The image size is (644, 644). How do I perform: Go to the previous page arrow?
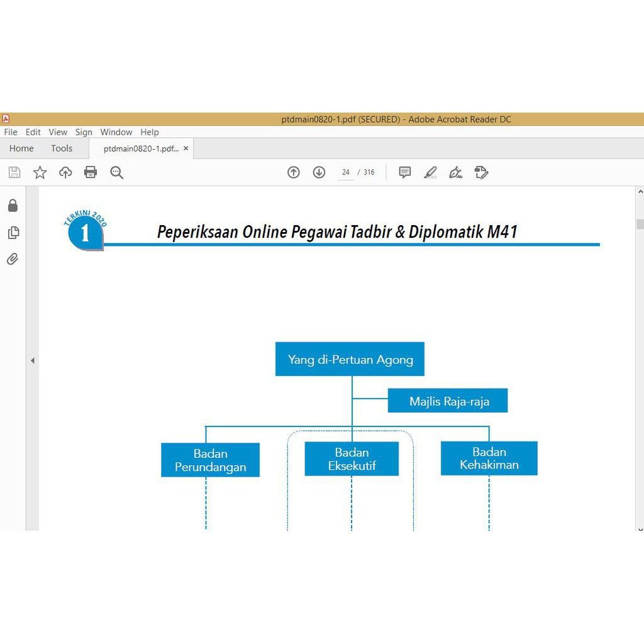click(294, 172)
